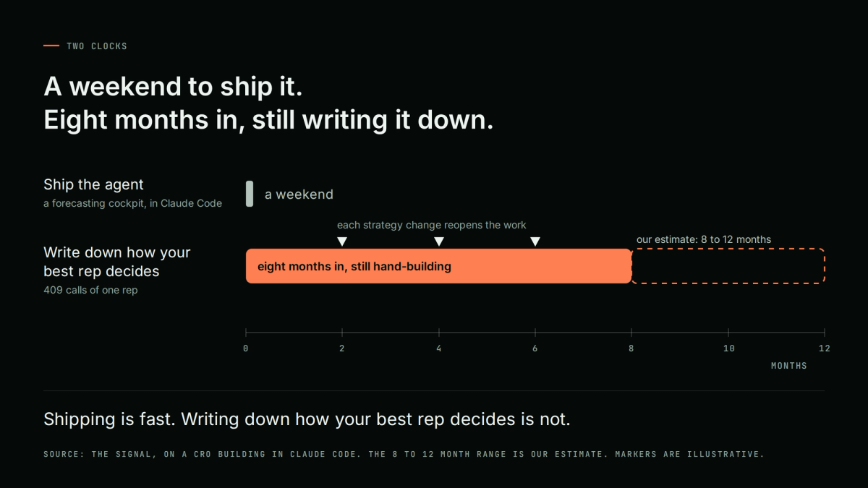Click the triangle marker above month 6

(535, 241)
